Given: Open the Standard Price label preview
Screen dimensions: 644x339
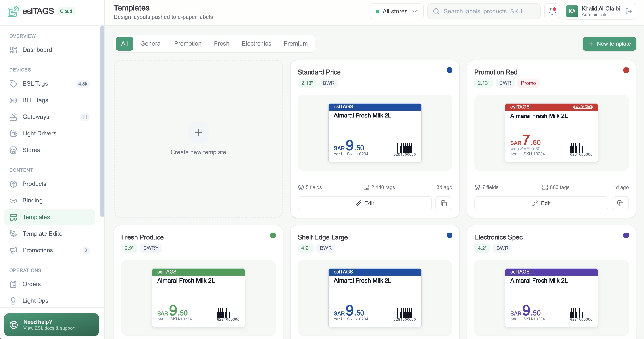Looking at the screenshot, I should [x=375, y=133].
